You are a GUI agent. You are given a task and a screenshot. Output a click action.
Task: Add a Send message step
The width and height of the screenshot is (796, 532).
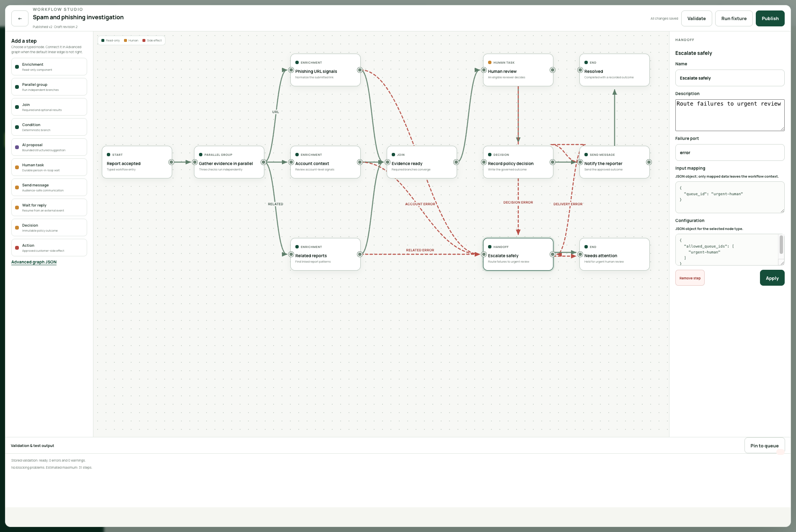pyautogui.click(x=49, y=187)
